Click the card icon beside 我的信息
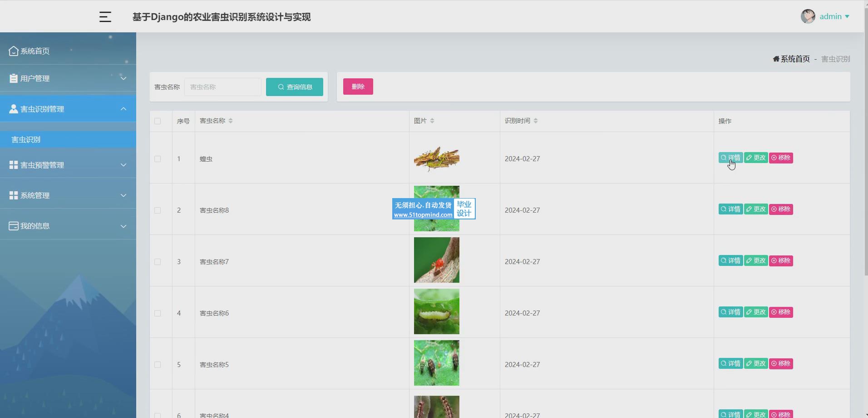868x418 pixels. 14,226
